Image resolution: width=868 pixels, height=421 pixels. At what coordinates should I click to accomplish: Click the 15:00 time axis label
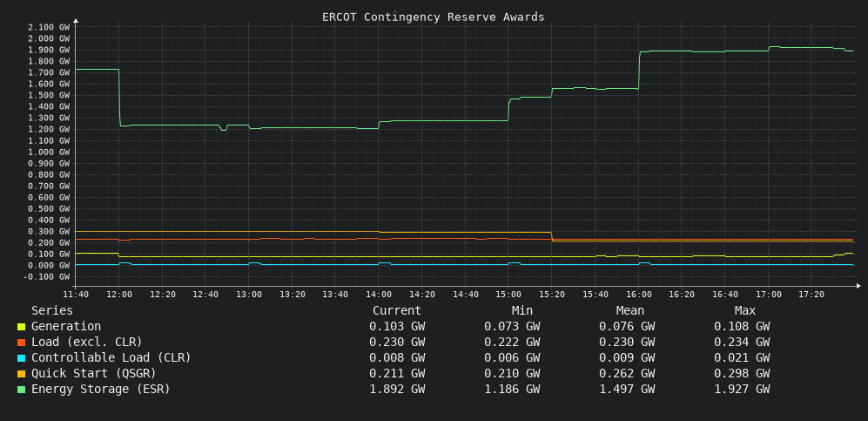(508, 295)
